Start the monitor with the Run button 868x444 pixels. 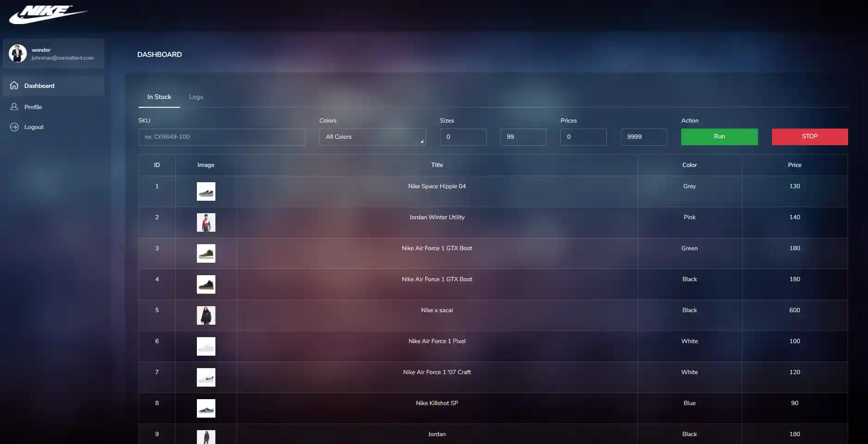click(x=720, y=137)
